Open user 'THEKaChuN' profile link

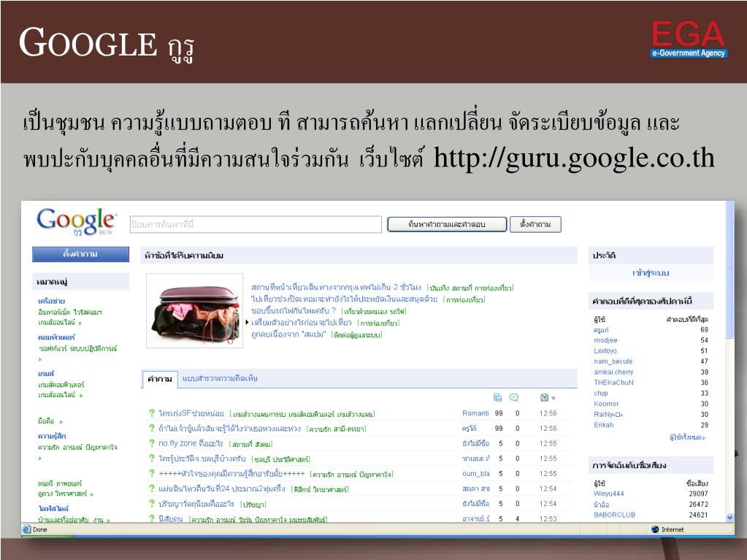[x=613, y=383]
